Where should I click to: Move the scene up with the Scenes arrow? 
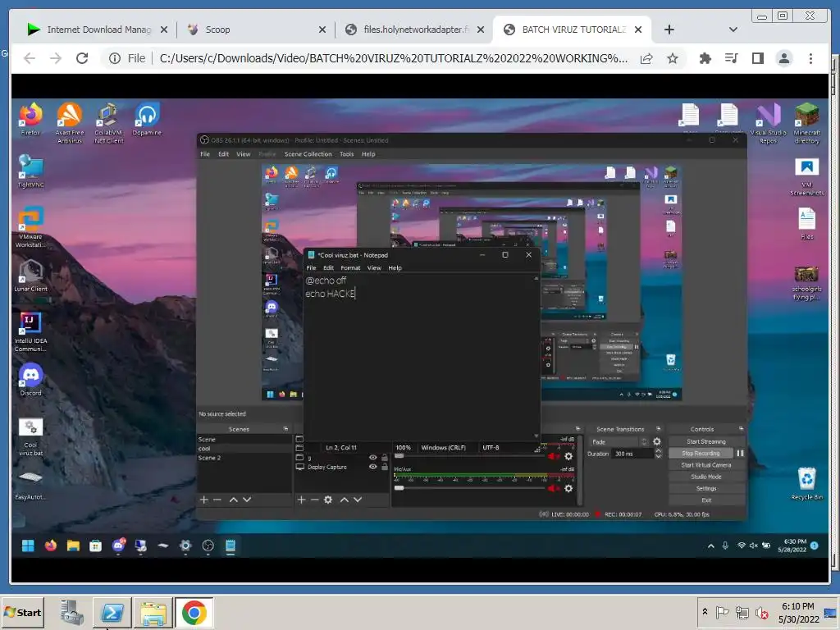pyautogui.click(x=234, y=500)
